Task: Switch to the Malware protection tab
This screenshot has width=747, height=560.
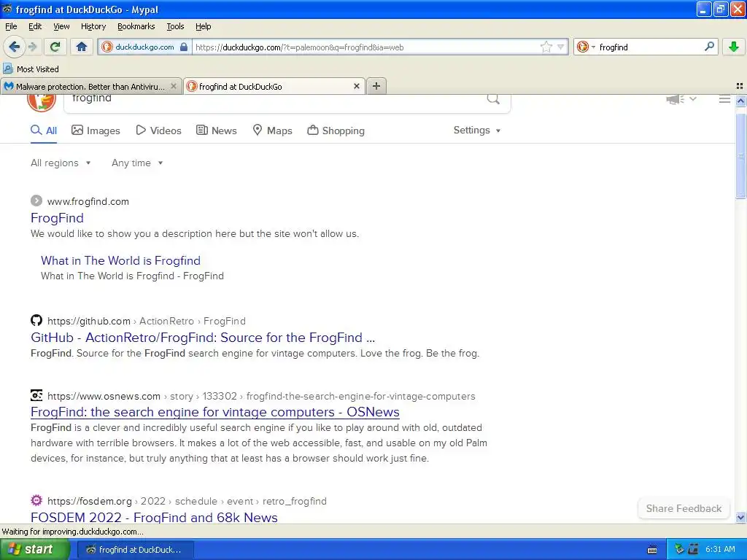Action: [90, 86]
